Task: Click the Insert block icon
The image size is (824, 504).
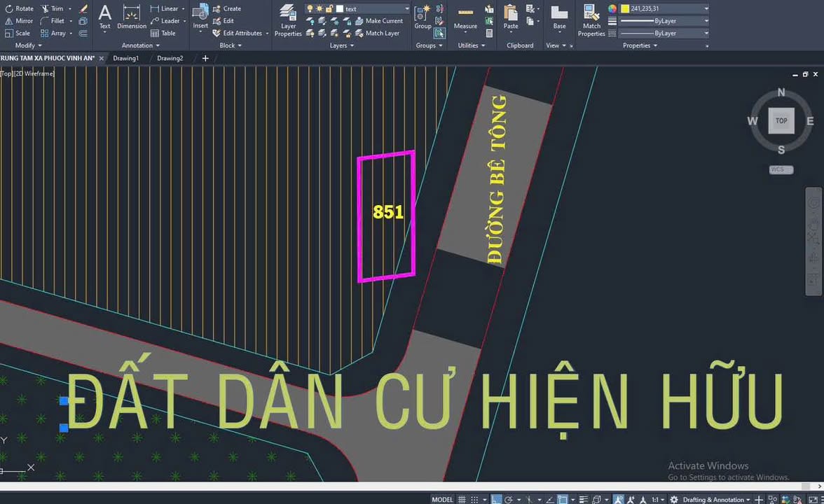Action: coord(200,17)
